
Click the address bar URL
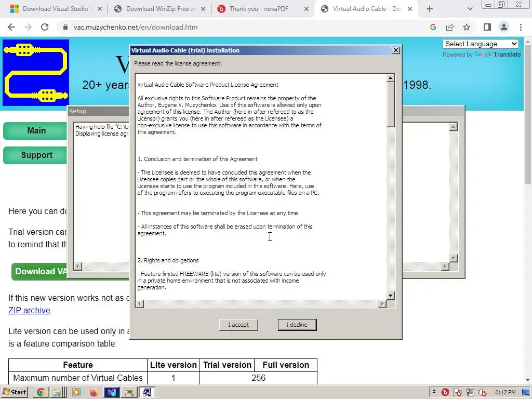coord(136,27)
